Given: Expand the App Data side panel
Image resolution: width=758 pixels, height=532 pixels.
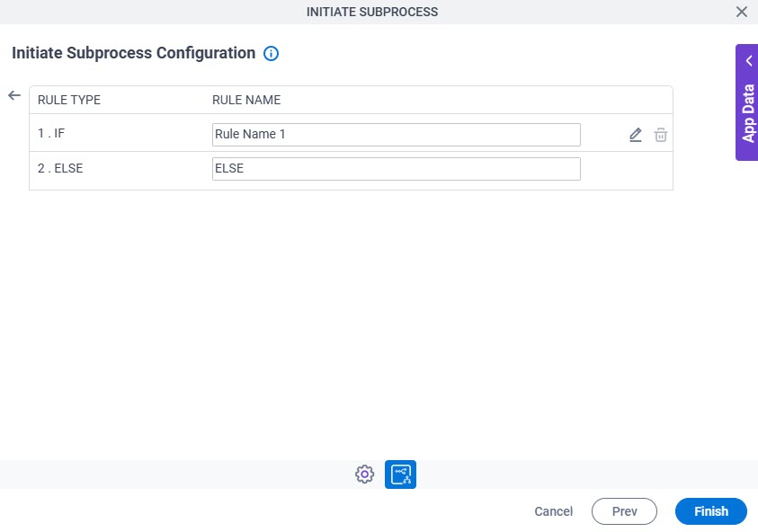Looking at the screenshot, I should click(747, 102).
